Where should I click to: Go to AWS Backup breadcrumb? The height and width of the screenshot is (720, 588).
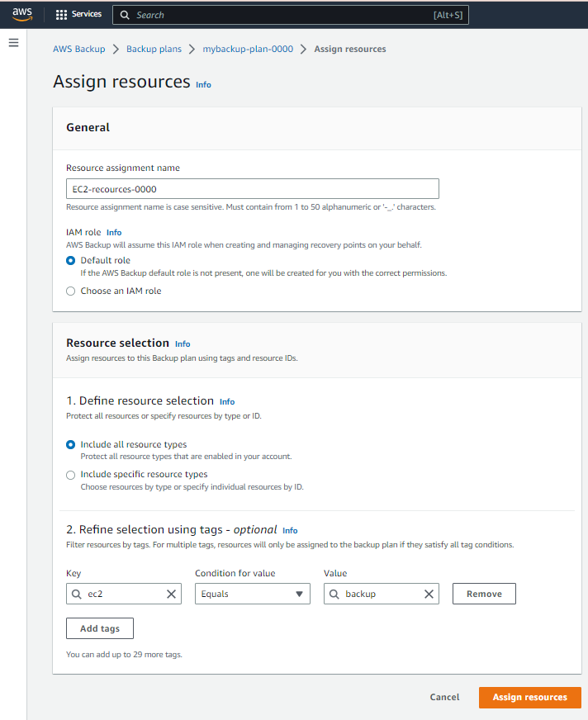(79, 49)
